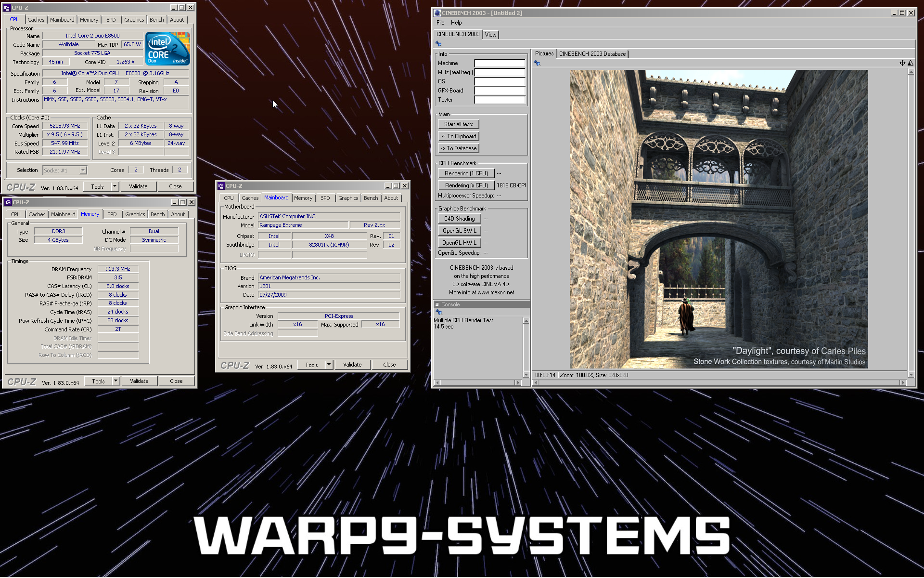Select SPD tab in CPU-Z Memory window

(112, 214)
